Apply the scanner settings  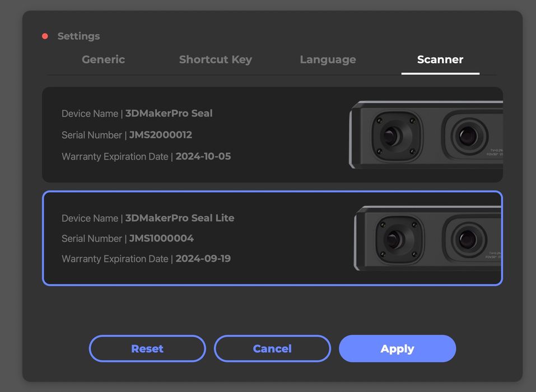(x=397, y=348)
